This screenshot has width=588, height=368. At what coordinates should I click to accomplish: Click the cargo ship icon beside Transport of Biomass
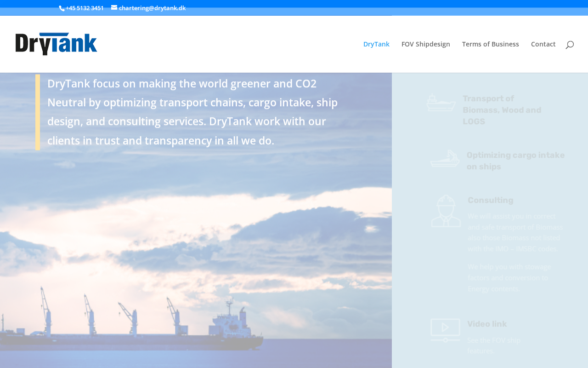[441, 102]
